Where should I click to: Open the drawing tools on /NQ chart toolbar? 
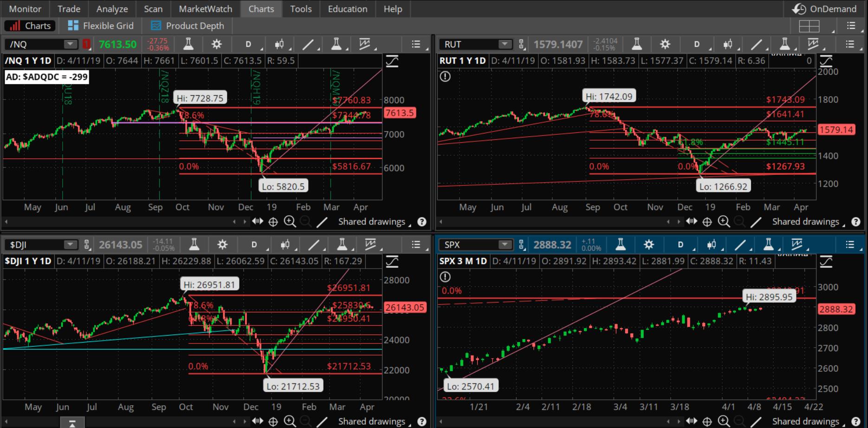pos(308,44)
